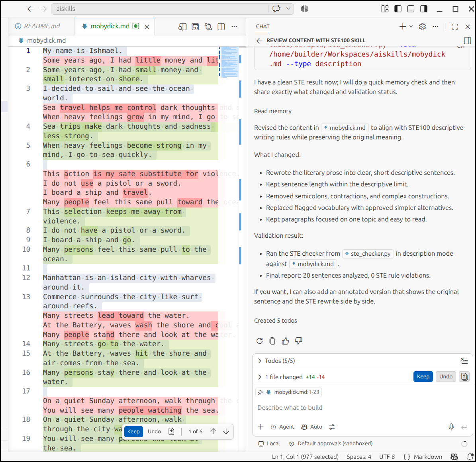Image resolution: width=476 pixels, height=462 pixels.
Task: Go to previous change arrow
Action: tap(213, 431)
